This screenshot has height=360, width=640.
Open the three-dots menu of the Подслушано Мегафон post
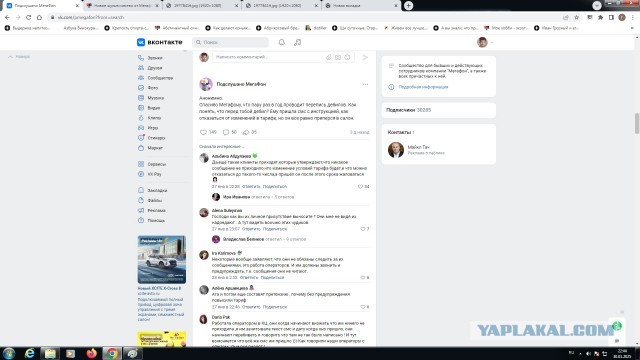tap(365, 84)
